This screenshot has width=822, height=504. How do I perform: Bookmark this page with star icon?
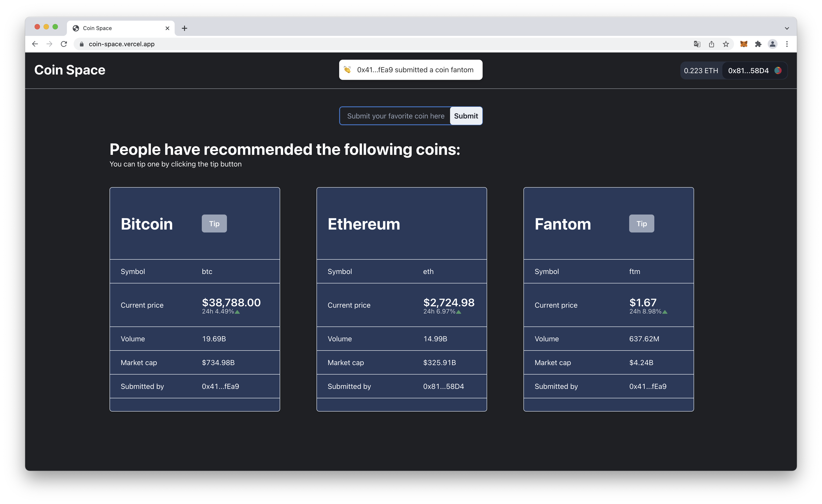[x=725, y=44]
